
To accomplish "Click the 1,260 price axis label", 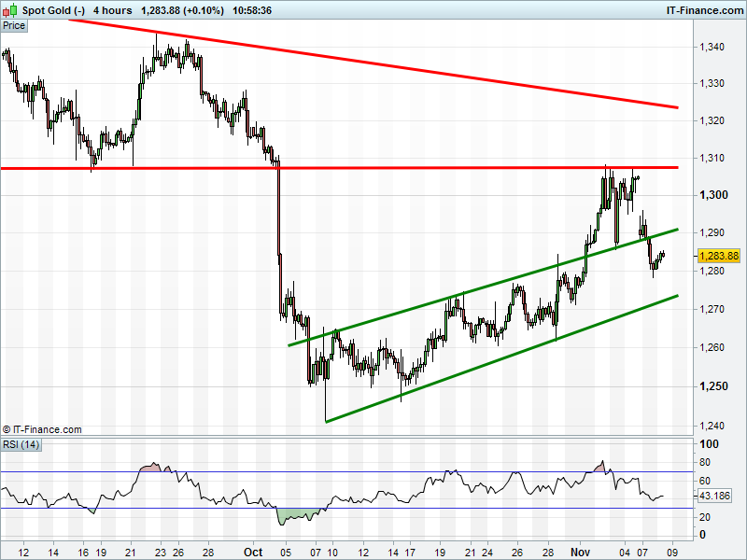I will tap(712, 347).
